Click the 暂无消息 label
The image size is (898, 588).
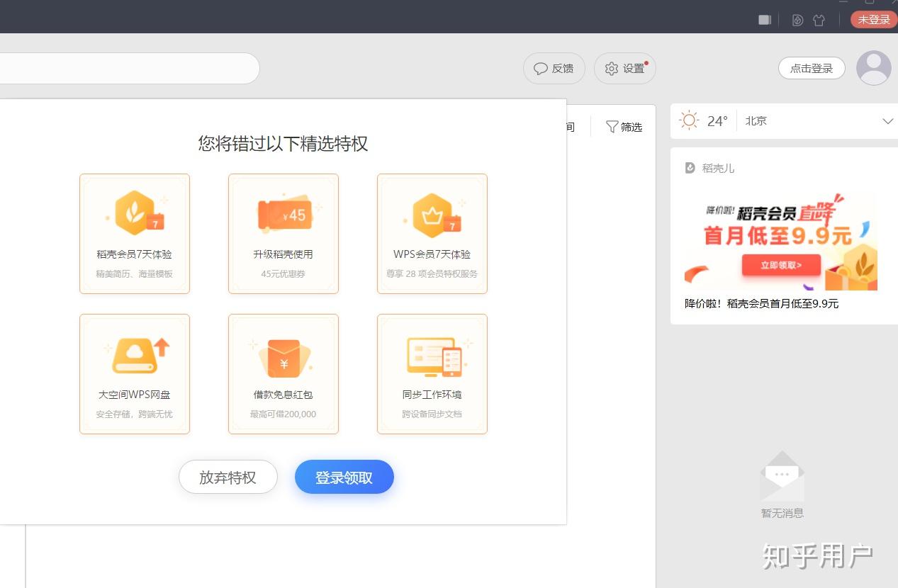point(782,513)
